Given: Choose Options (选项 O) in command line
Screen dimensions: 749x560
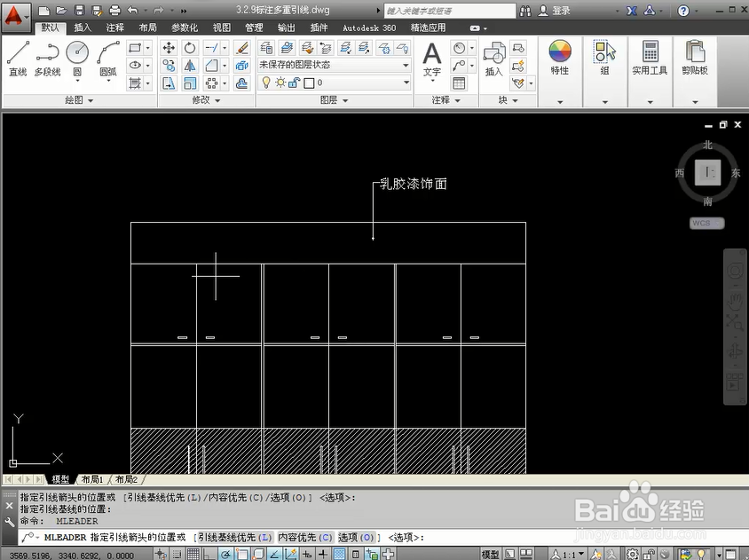Looking at the screenshot, I should (357, 538).
